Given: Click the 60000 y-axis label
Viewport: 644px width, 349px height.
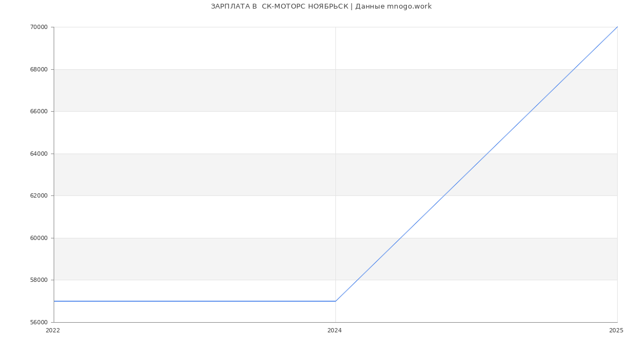Looking at the screenshot, I should click(39, 238).
